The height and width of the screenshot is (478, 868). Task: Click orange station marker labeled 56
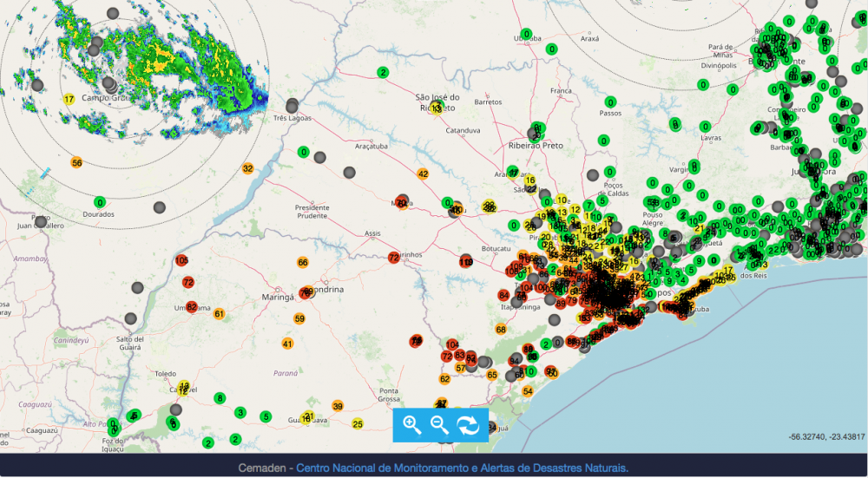pos(76,163)
